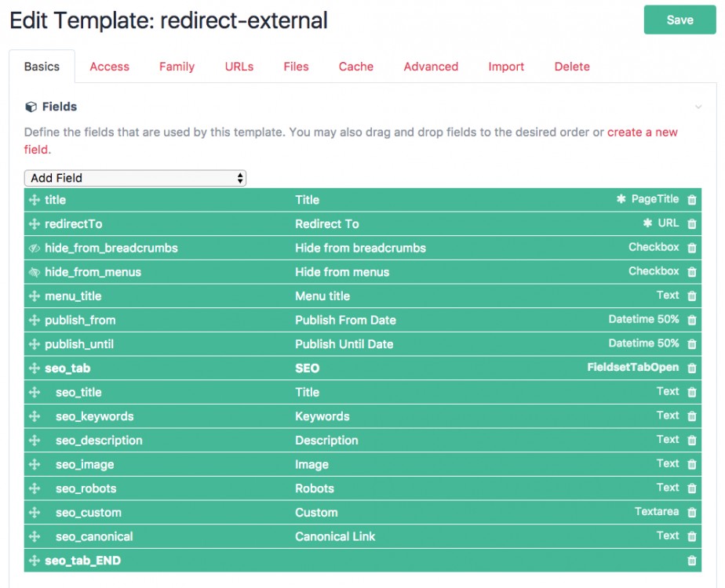Image resolution: width=725 pixels, height=588 pixels.
Task: Open the Advanced tab
Action: coord(431,67)
